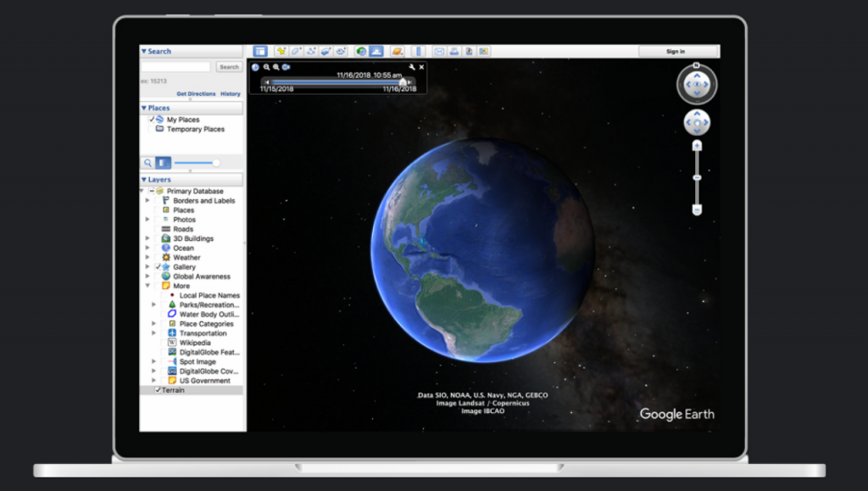Image resolution: width=868 pixels, height=491 pixels.
Task: Step the time slider backward arrow
Action: click(x=267, y=82)
